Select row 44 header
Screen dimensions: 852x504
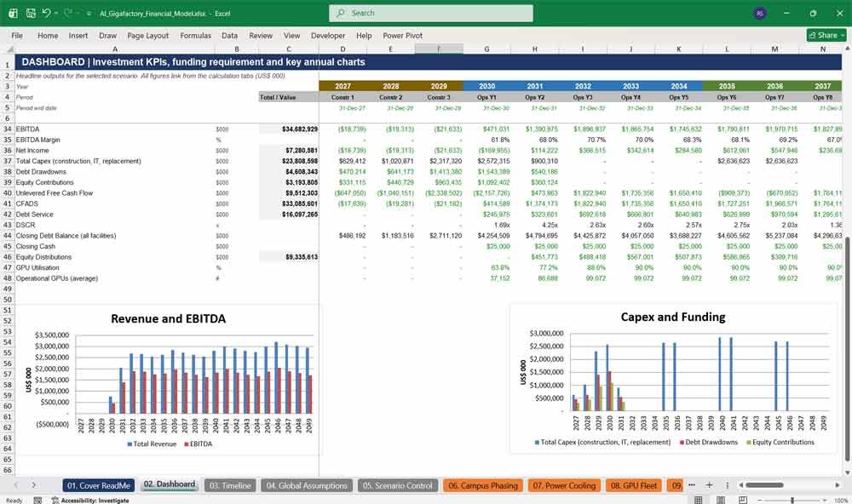point(7,236)
